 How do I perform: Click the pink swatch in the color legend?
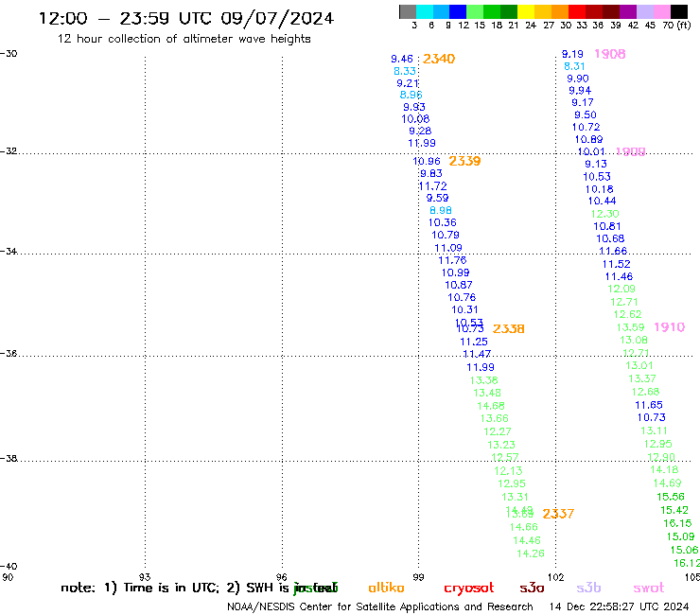point(662,11)
